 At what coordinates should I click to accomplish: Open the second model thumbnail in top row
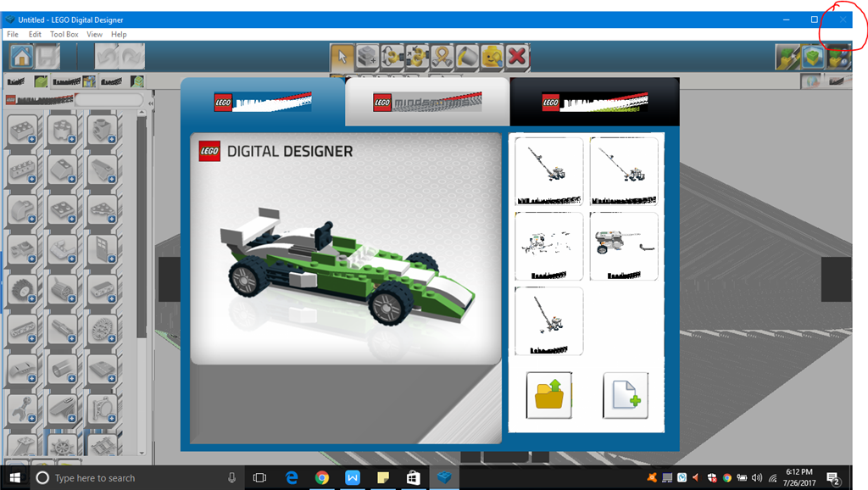tap(624, 171)
